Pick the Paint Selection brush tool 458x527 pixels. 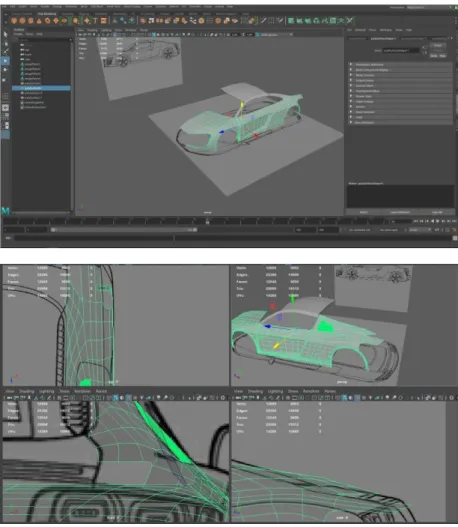tap(5, 52)
